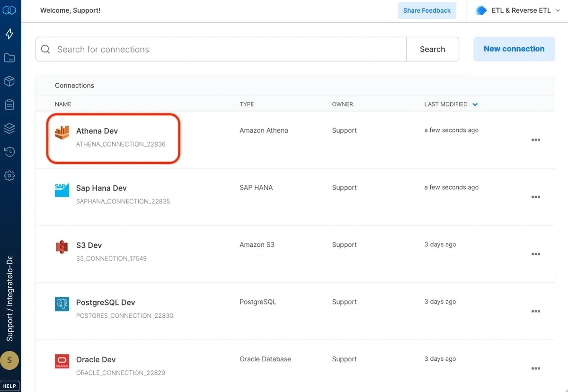Select the clipboard icon in the left sidebar
Image resolution: width=568 pixels, height=392 pixels.
pos(10,105)
